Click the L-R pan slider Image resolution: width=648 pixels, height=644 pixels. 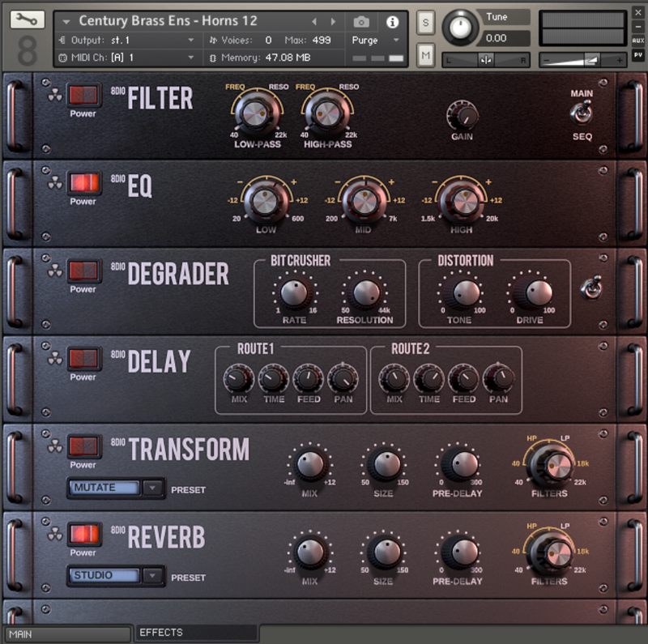pos(485,60)
